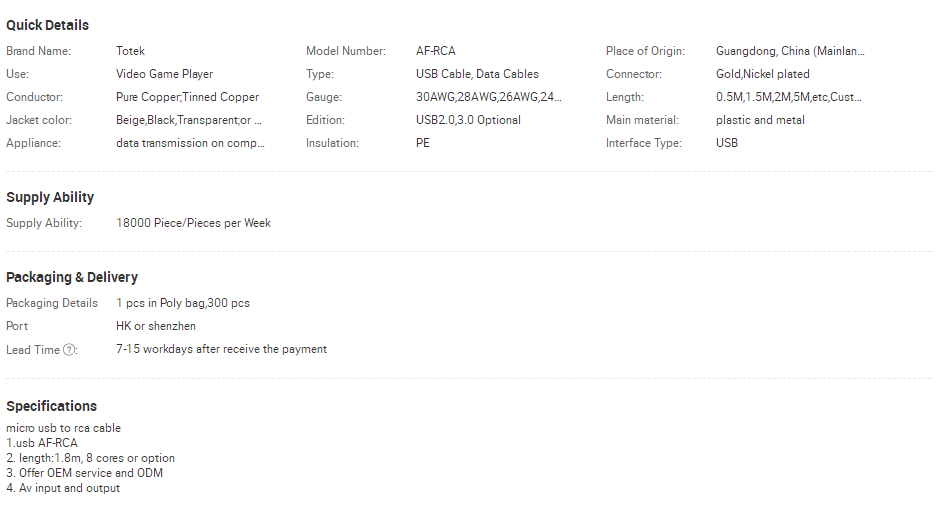
Task: Click the model number AF-RCA value
Action: (436, 51)
